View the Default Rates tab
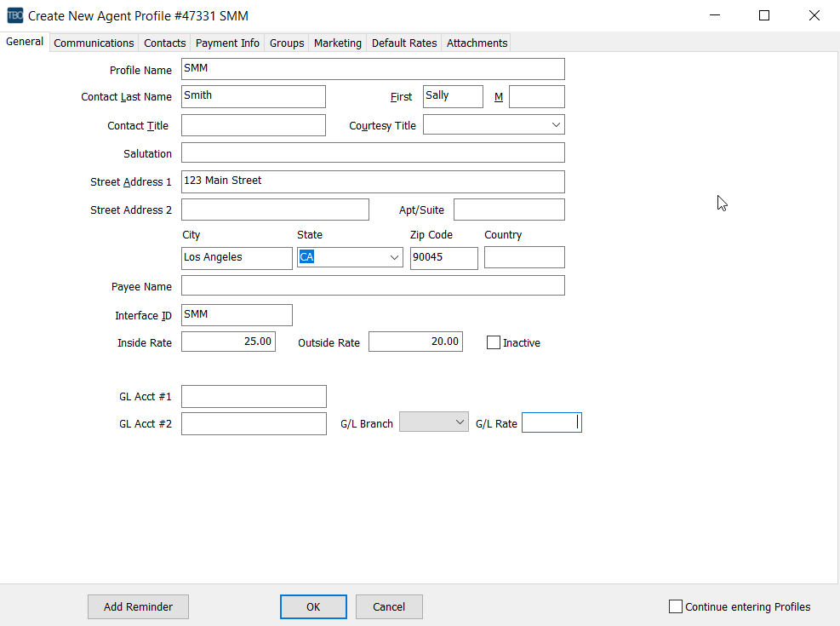 coord(403,43)
